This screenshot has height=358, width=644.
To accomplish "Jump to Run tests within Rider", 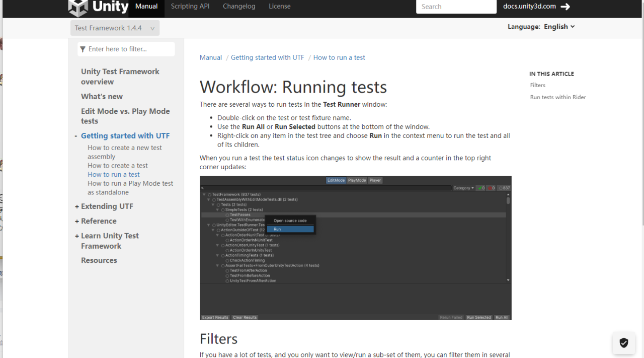I will coord(557,97).
